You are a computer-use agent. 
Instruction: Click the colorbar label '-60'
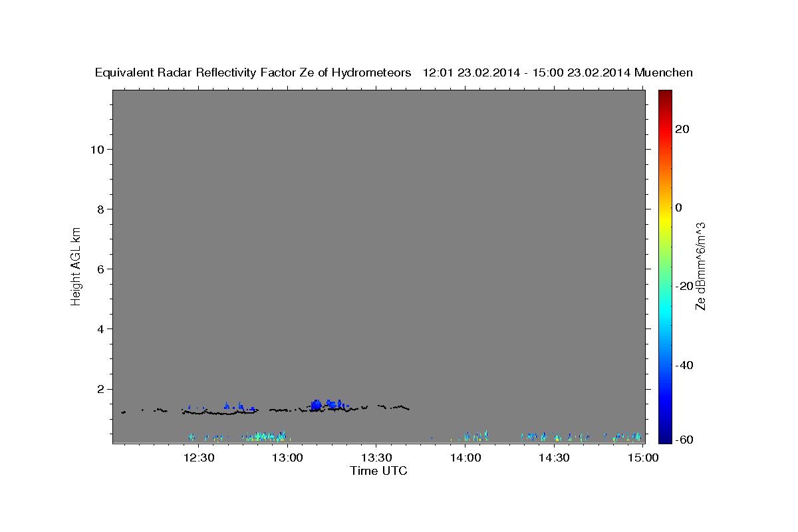click(x=684, y=440)
